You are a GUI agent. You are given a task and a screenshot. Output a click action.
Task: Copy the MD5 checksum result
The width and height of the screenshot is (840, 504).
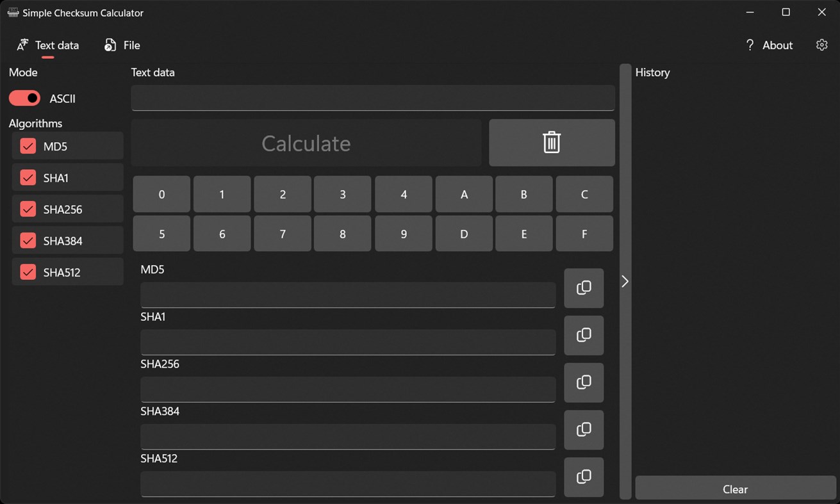pyautogui.click(x=584, y=288)
